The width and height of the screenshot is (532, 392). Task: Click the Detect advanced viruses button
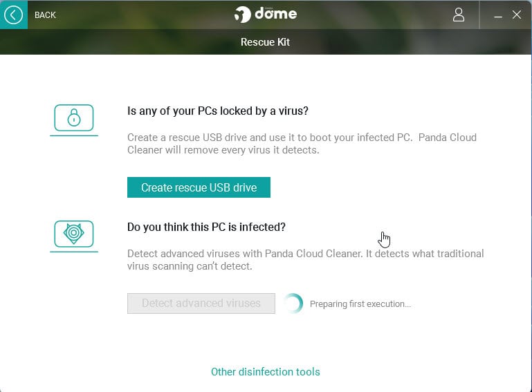201,304
